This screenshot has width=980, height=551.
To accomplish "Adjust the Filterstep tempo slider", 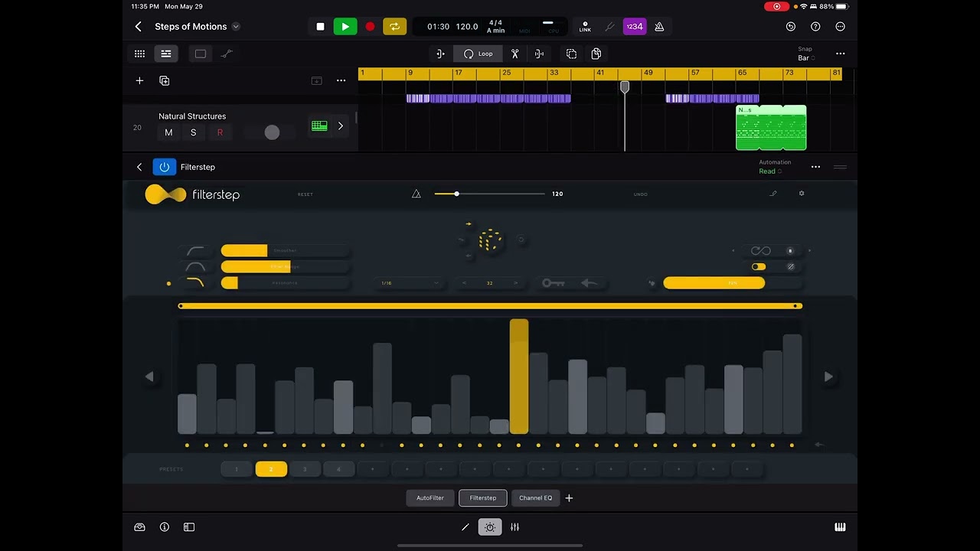I will tap(489, 194).
